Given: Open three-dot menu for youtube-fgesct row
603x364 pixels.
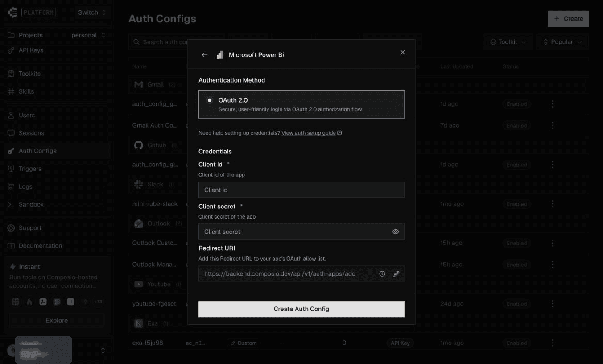Looking at the screenshot, I should click(553, 304).
